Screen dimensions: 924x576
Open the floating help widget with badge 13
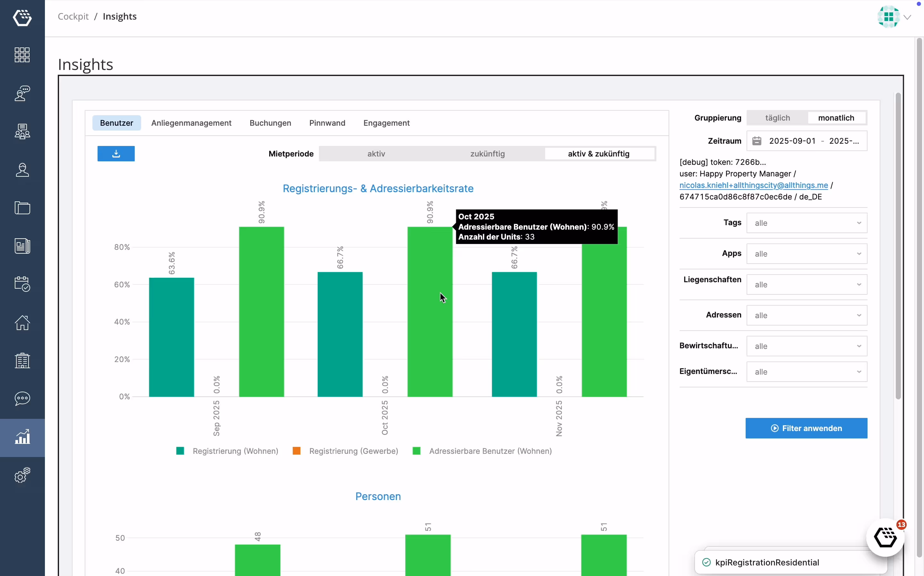(885, 538)
